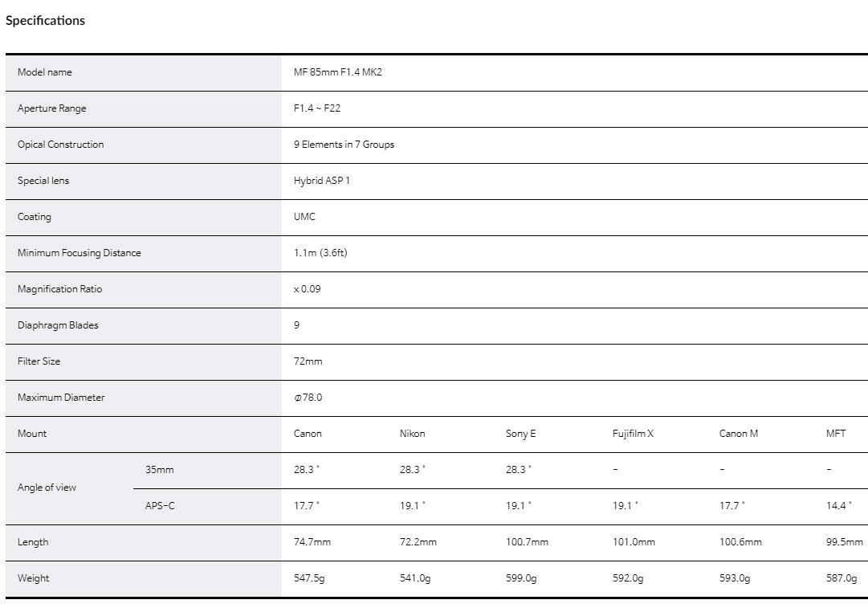Click the UMC coating value
Viewport: 868px width, 608px height.
pos(304,217)
